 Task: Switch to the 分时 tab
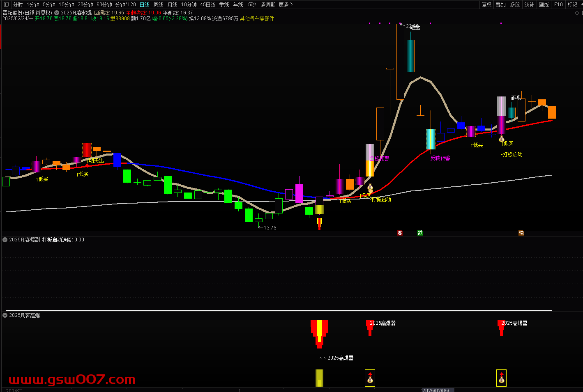pyautogui.click(x=18, y=5)
